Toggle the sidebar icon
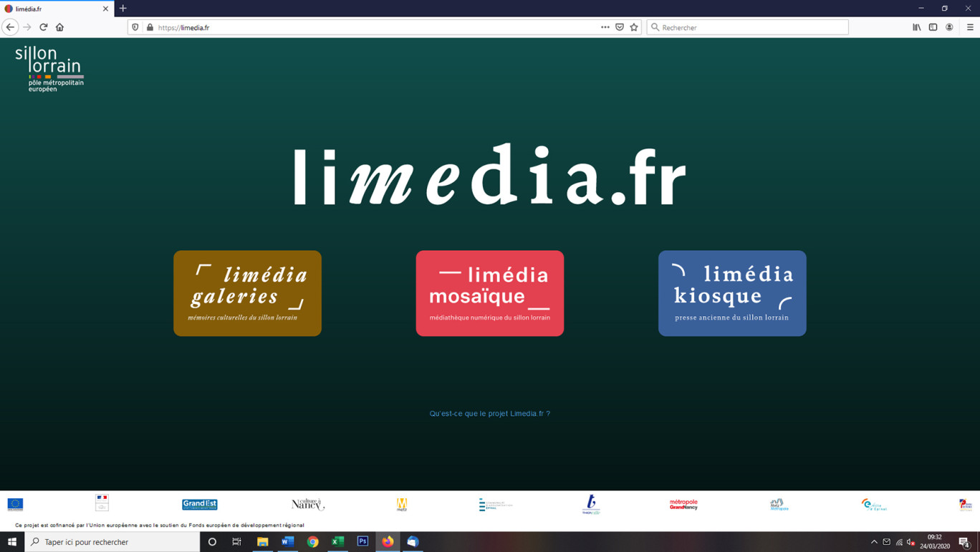 933,27
